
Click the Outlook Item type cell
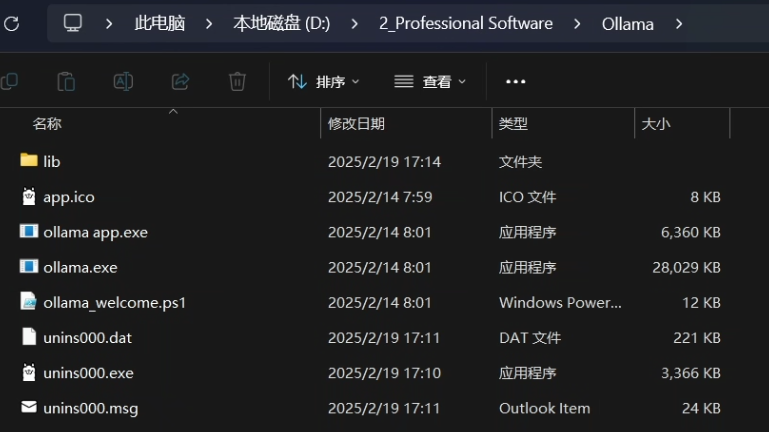[x=544, y=408]
